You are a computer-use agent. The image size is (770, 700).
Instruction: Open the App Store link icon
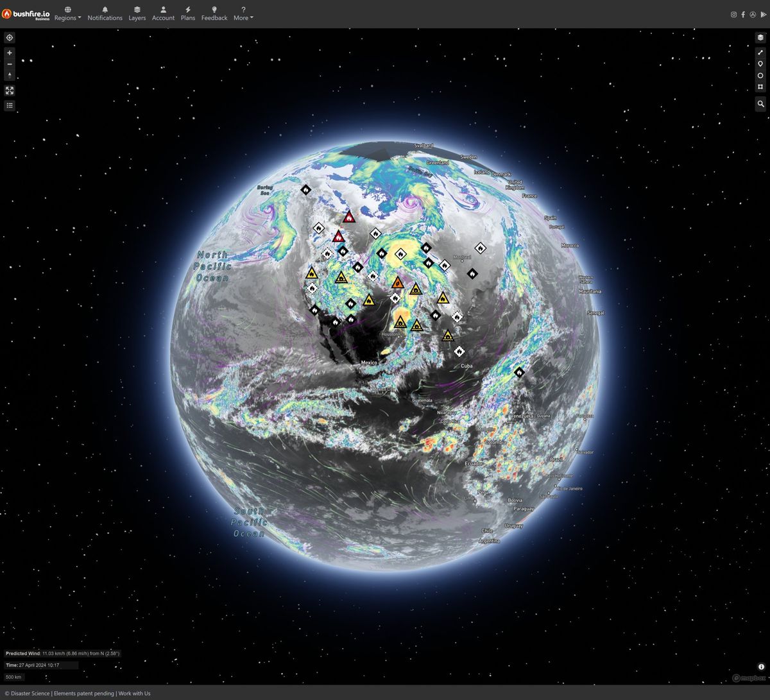753,14
